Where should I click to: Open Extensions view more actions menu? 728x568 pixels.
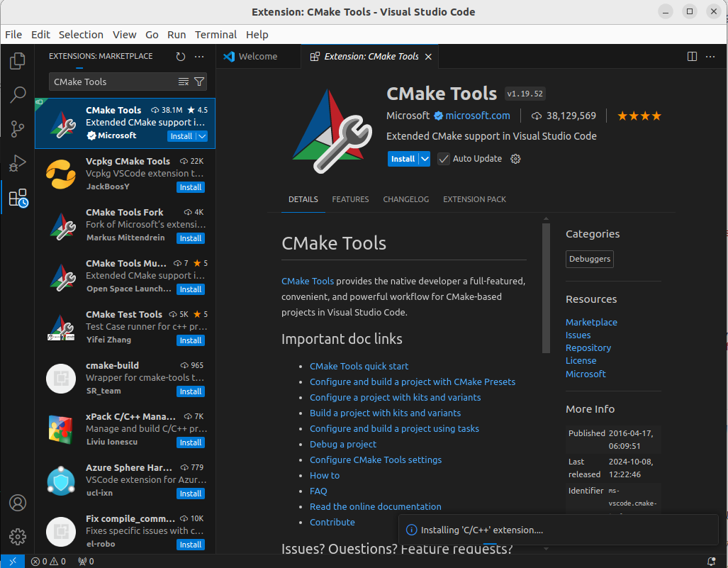tap(199, 56)
